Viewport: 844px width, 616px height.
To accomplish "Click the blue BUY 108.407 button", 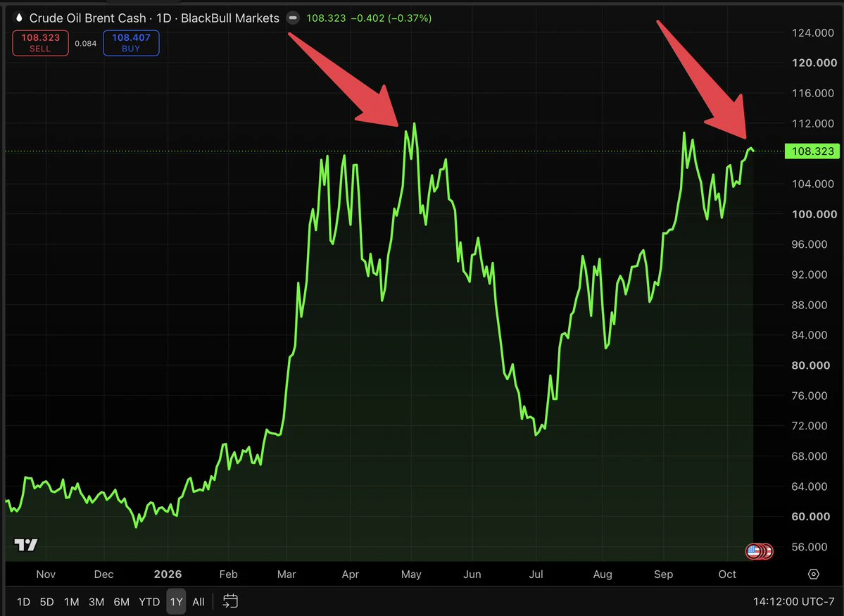I will tap(131, 43).
